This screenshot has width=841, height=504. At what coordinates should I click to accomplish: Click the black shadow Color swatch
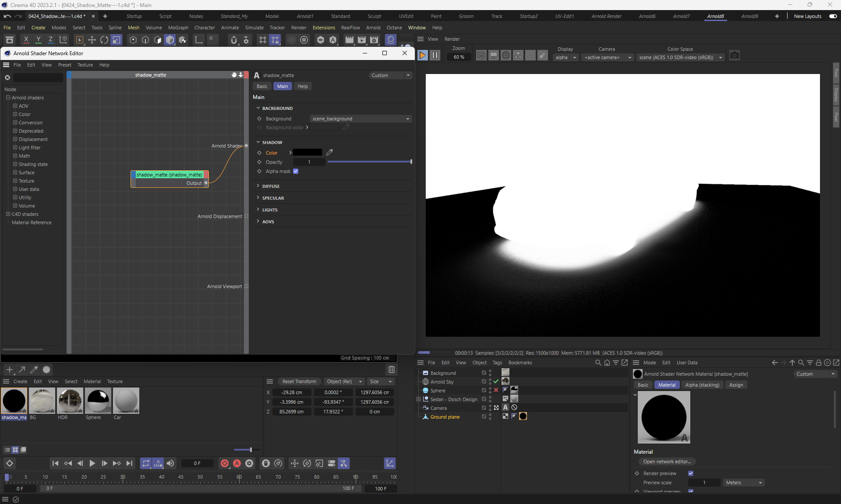click(x=307, y=152)
